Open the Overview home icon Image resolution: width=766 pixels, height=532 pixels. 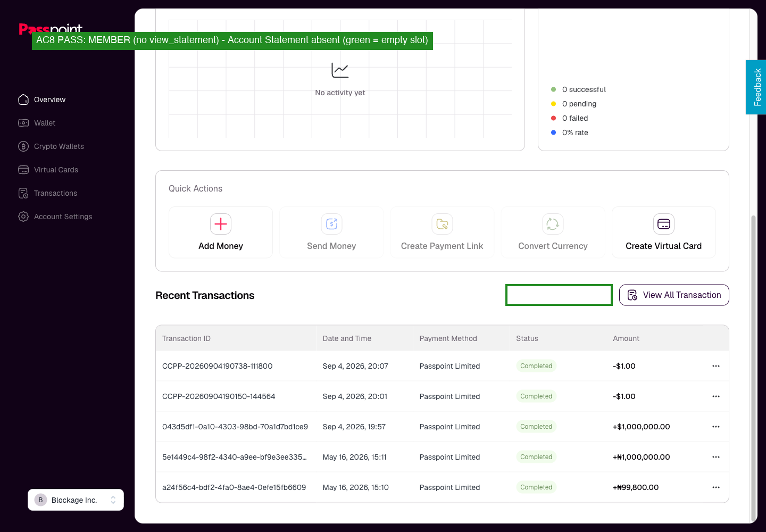tap(23, 99)
